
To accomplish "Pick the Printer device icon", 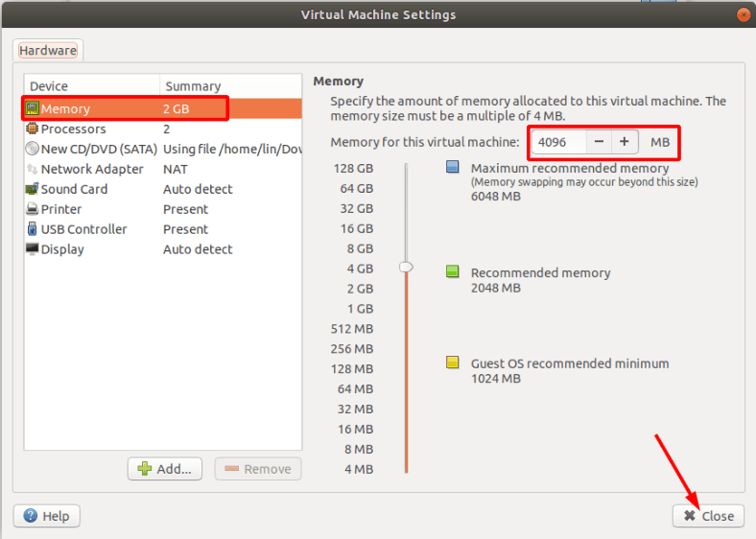I will pyautogui.click(x=32, y=209).
